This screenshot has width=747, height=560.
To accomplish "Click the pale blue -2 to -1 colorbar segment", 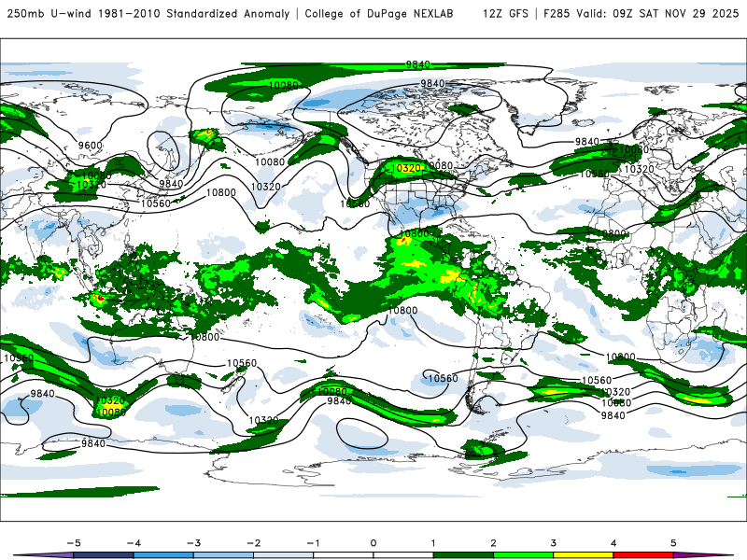I will (284, 555).
